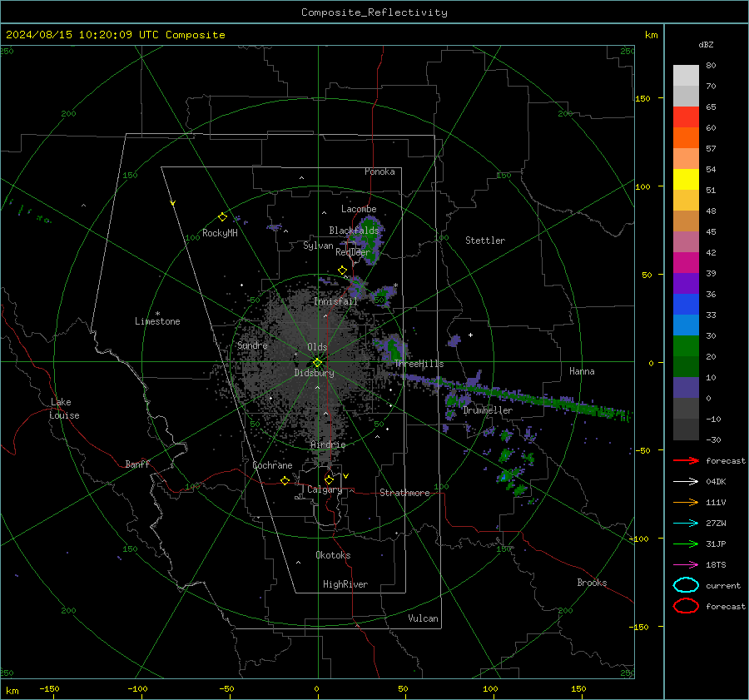This screenshot has height=700, width=749.
Task: Click the Limestone map label
Action: pyautogui.click(x=157, y=321)
